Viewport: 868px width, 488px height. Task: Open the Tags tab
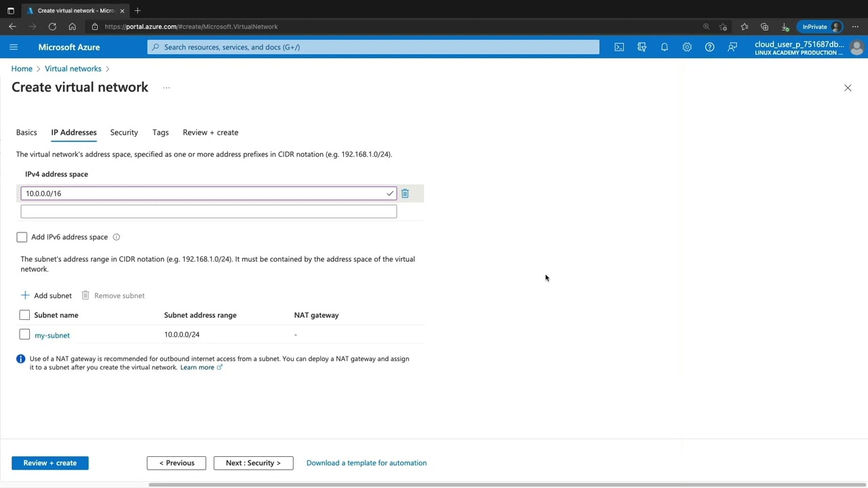161,132
